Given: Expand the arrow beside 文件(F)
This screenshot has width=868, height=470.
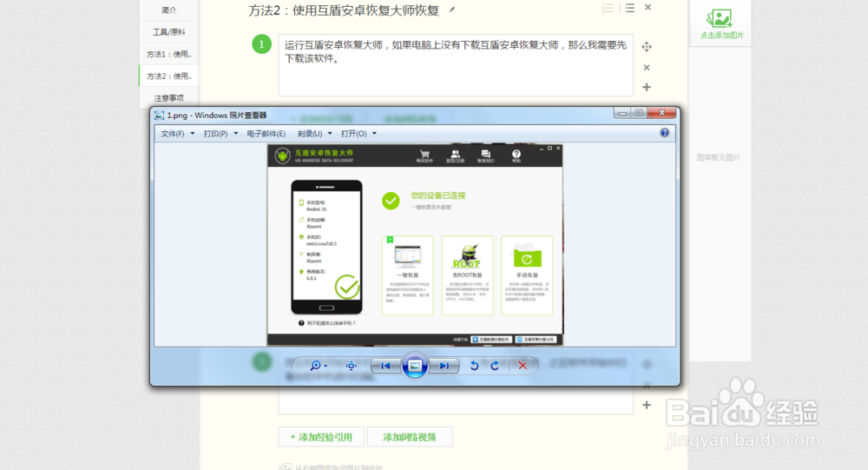Looking at the screenshot, I should click(x=193, y=134).
